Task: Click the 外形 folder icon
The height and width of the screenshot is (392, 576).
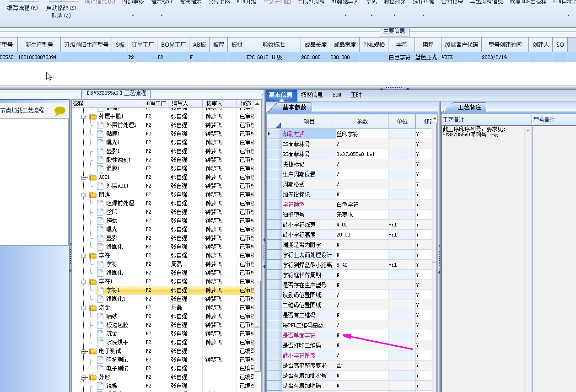Action: click(93, 377)
